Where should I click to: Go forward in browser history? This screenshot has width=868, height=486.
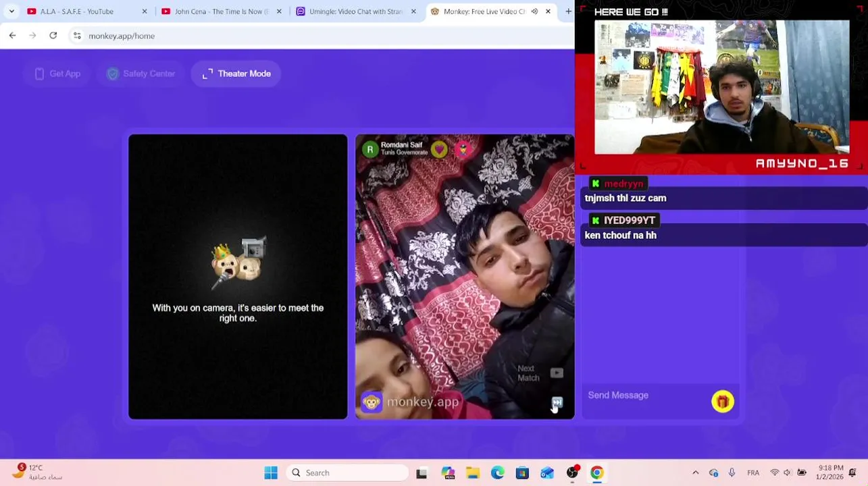pyautogui.click(x=32, y=36)
